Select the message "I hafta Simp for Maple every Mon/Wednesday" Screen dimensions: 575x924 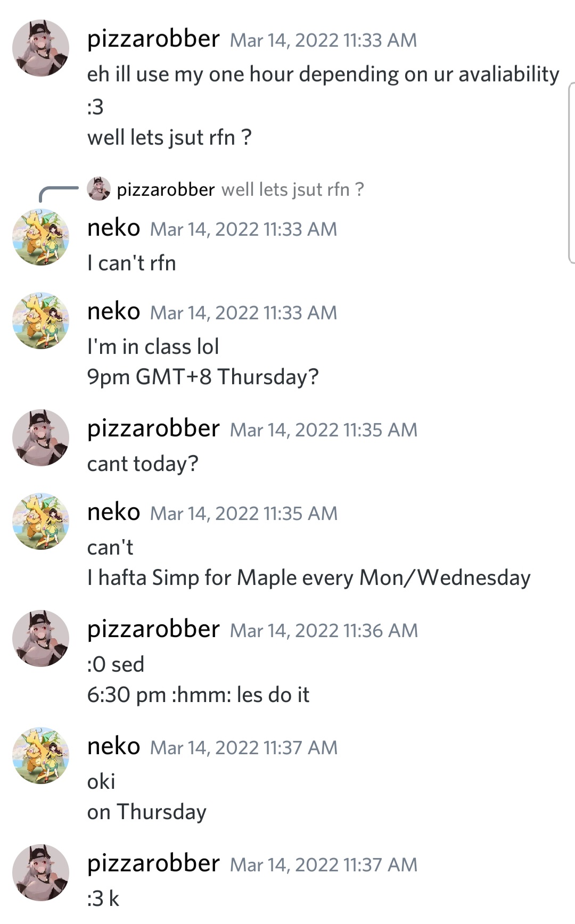pos(309,578)
